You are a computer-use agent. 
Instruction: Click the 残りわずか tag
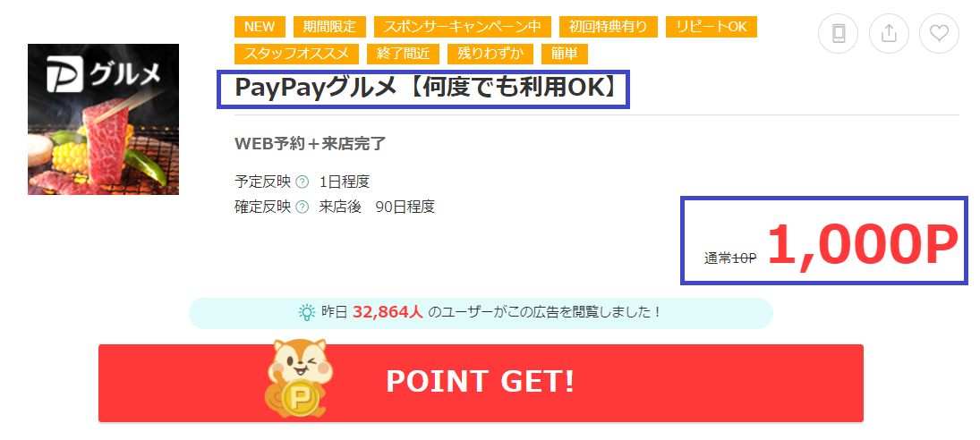490,54
